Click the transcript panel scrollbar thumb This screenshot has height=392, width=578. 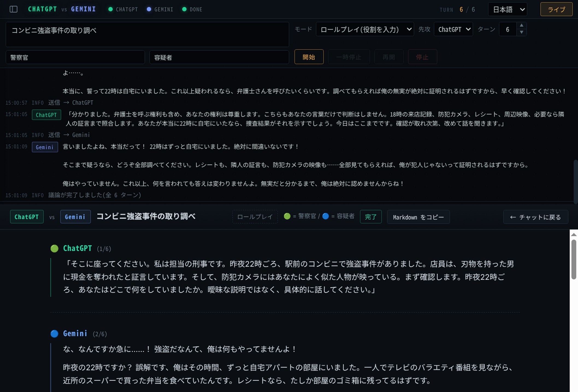[574, 259]
